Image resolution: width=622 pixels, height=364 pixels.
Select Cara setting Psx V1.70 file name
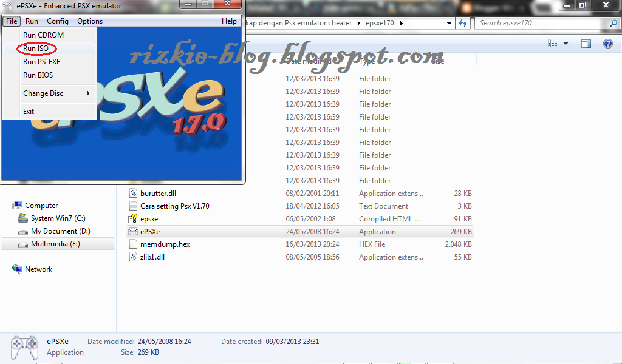point(174,206)
